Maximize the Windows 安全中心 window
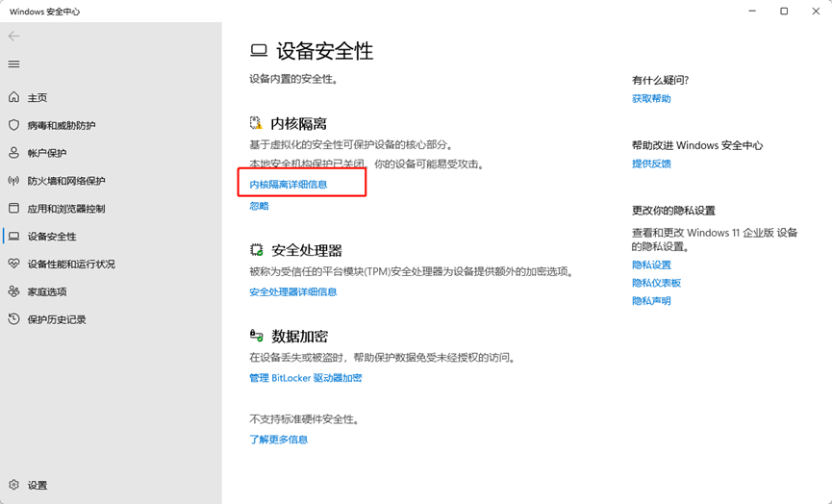This screenshot has height=504, width=832. (x=784, y=12)
